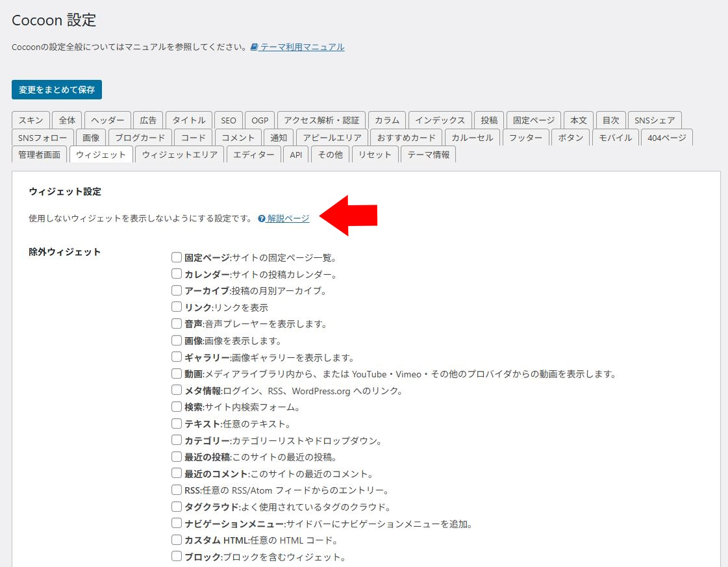Tick the ナビゲーションメニュー widget checkbox
The width and height of the screenshot is (728, 567).
point(177,523)
